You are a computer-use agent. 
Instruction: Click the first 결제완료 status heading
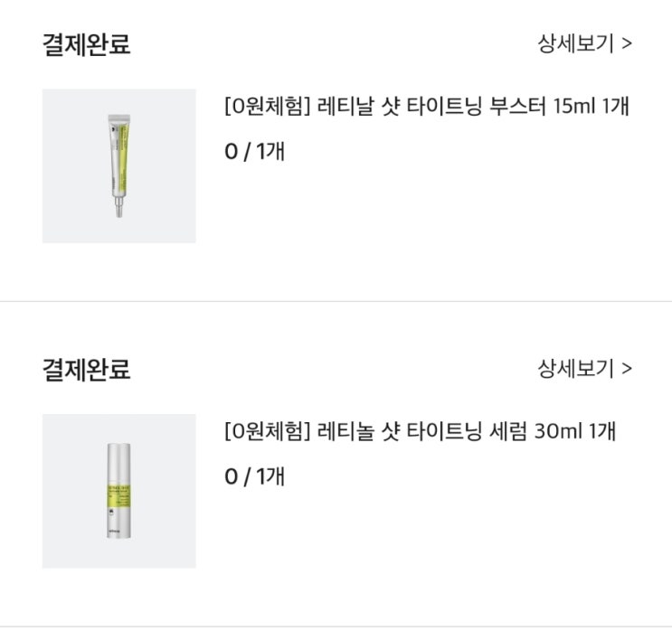pyautogui.click(x=87, y=44)
